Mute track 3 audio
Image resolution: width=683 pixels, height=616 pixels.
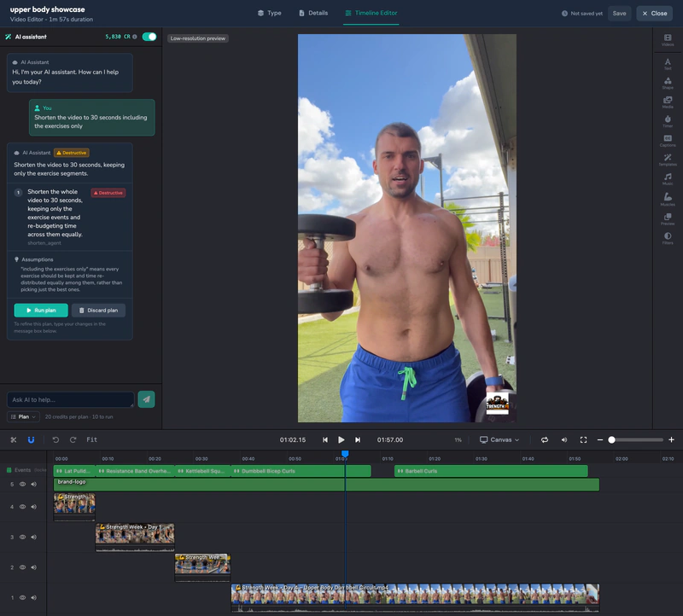[x=33, y=537]
